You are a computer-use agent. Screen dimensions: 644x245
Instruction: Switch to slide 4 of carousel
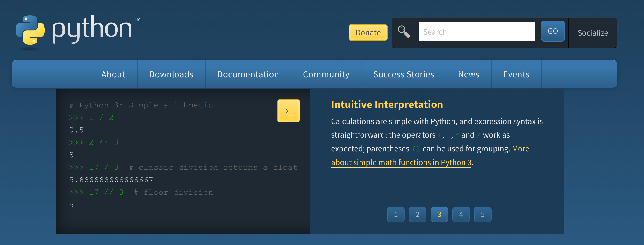click(461, 214)
